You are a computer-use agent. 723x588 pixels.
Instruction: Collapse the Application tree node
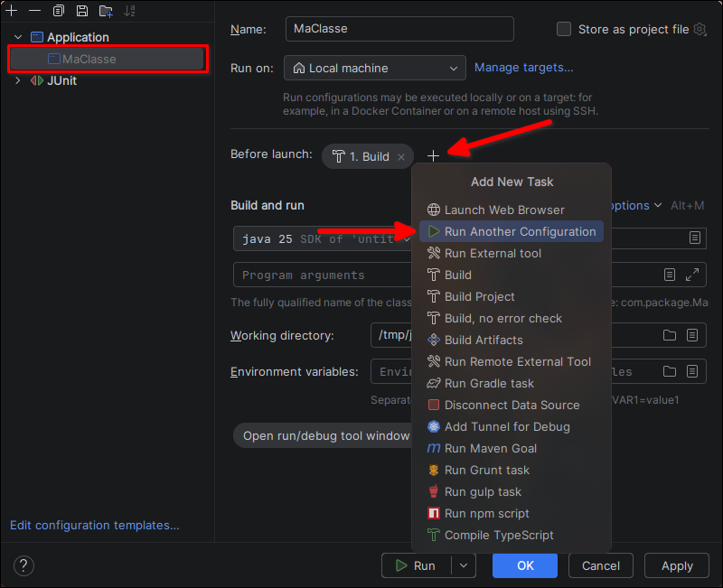pos(19,37)
